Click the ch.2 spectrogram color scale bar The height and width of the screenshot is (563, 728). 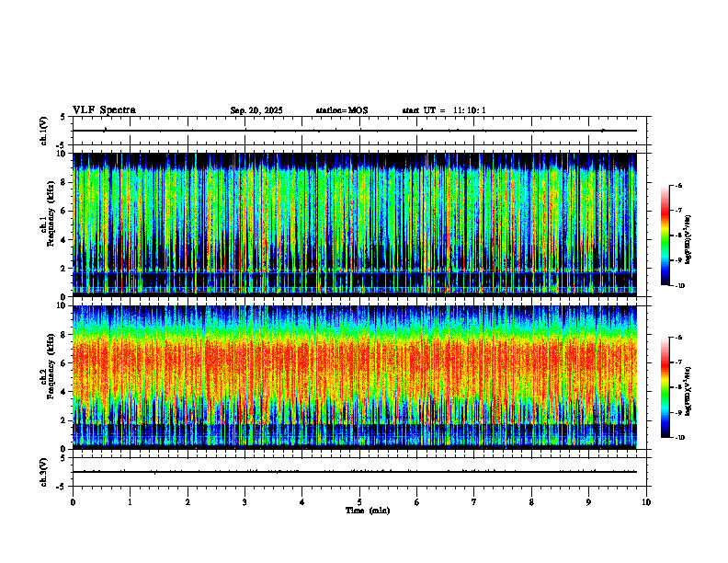[665, 387]
